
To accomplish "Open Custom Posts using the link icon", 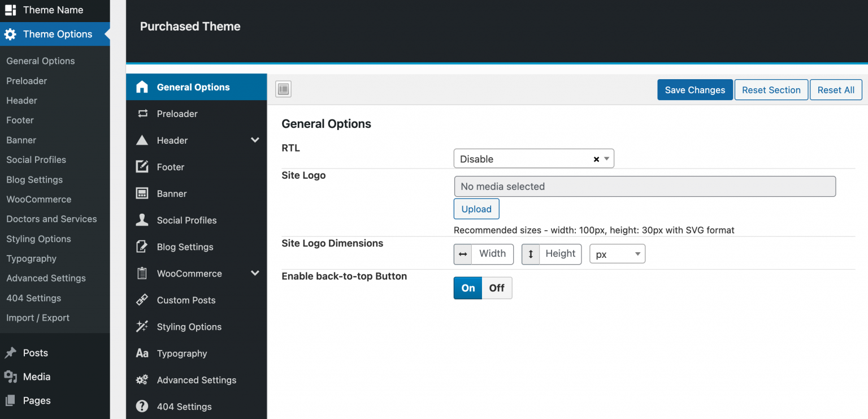I will (x=142, y=300).
